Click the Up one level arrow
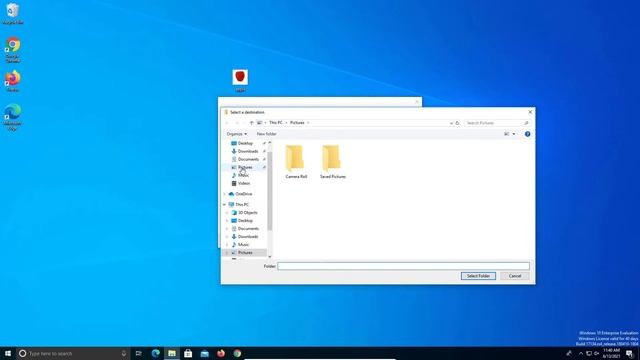The height and width of the screenshot is (360, 640). click(x=251, y=123)
